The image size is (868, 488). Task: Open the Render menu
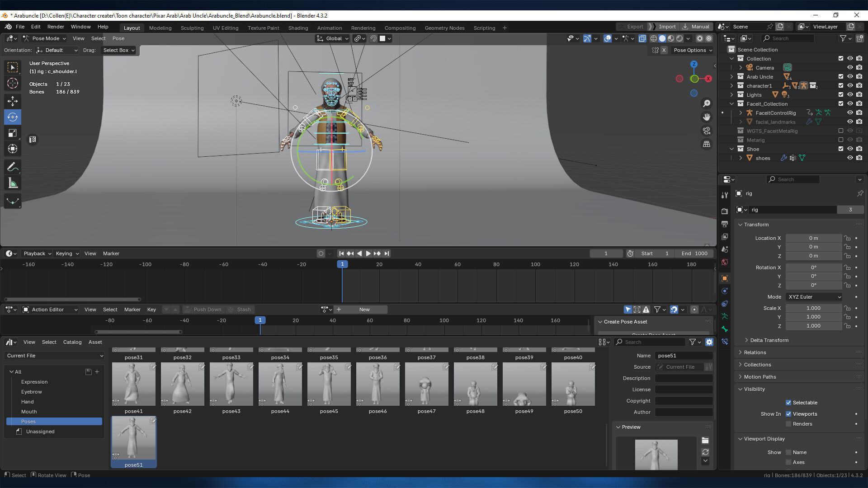(x=56, y=27)
